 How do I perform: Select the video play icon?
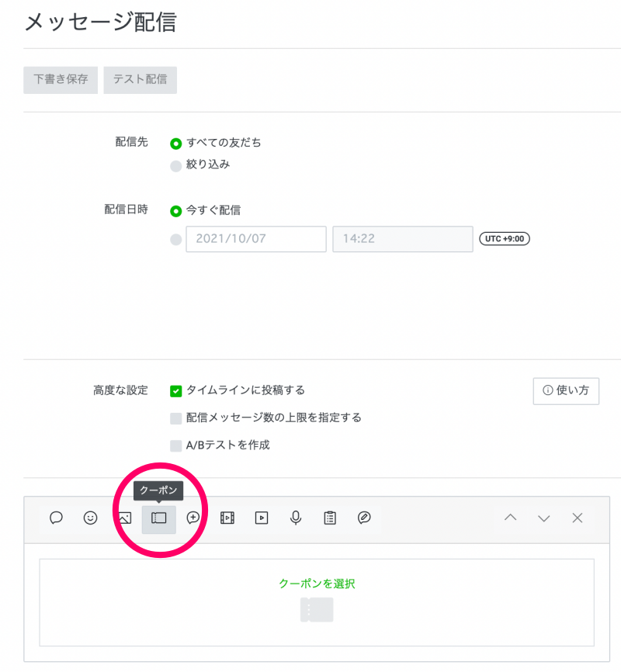pos(262,518)
